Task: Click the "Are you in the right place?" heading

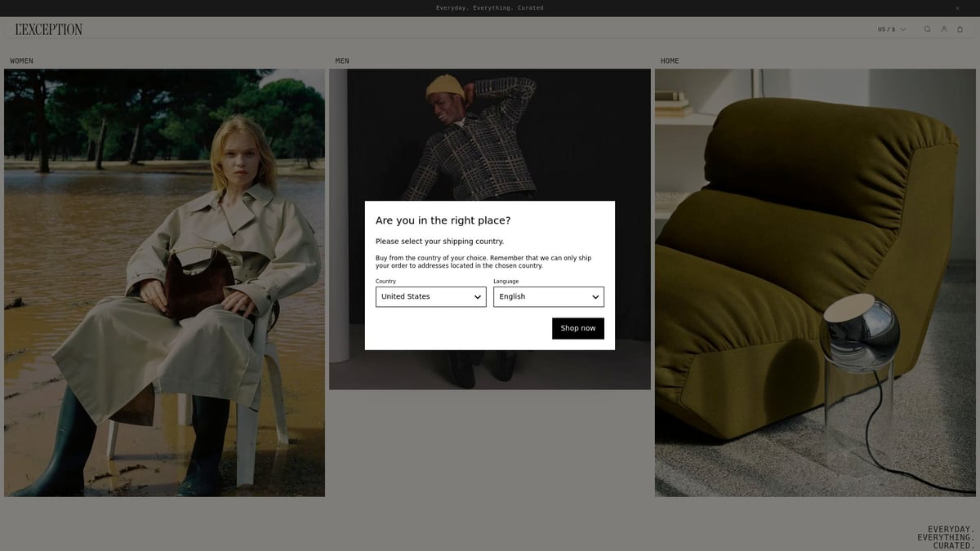Action: point(443,220)
